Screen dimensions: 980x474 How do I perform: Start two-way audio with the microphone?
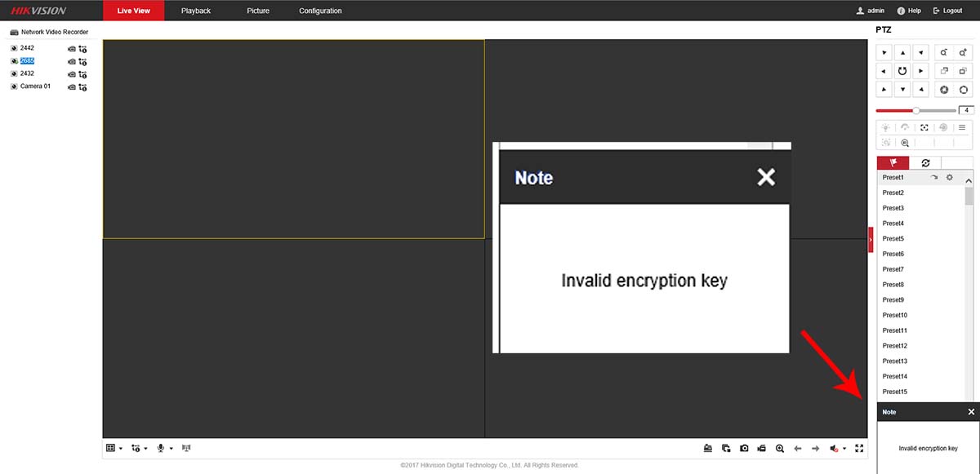[x=161, y=447]
